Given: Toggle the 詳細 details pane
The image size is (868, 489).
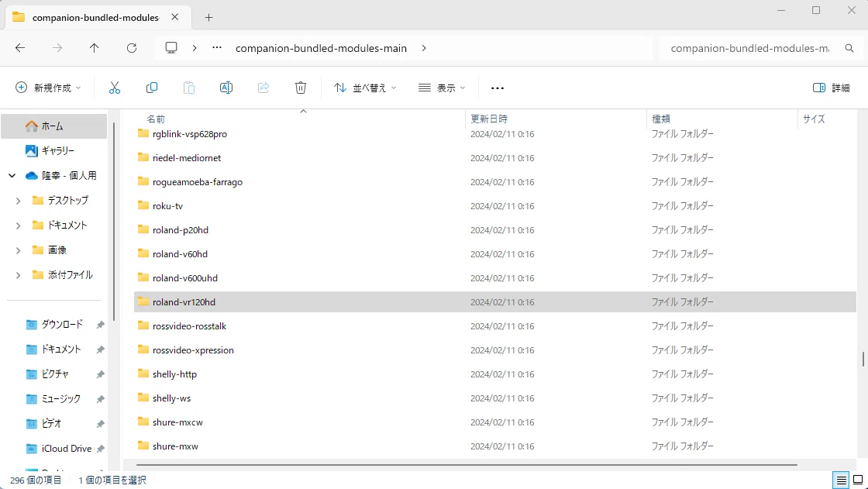Looking at the screenshot, I should [x=832, y=88].
